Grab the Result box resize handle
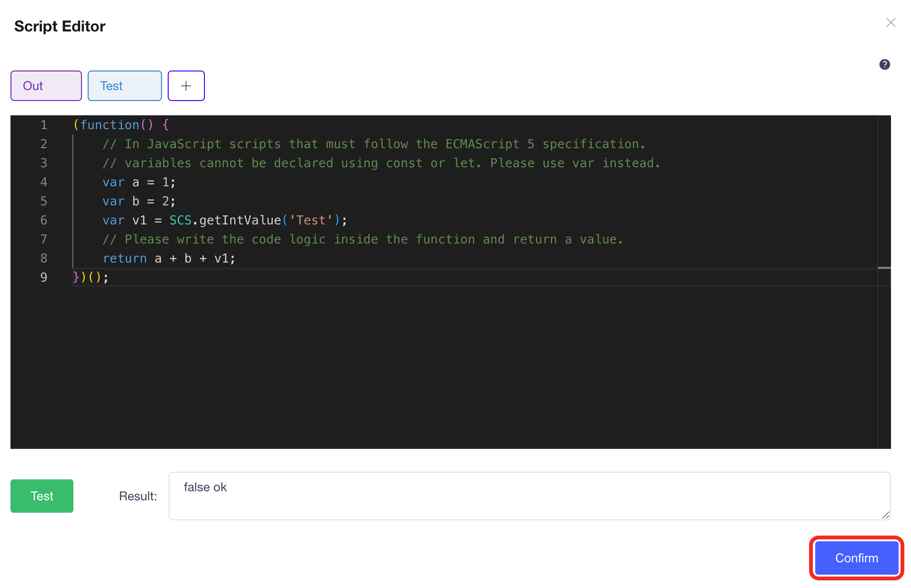 pos(885,515)
